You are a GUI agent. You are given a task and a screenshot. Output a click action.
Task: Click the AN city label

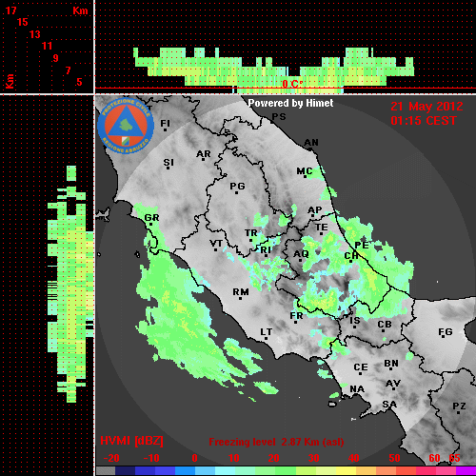pos(311,143)
